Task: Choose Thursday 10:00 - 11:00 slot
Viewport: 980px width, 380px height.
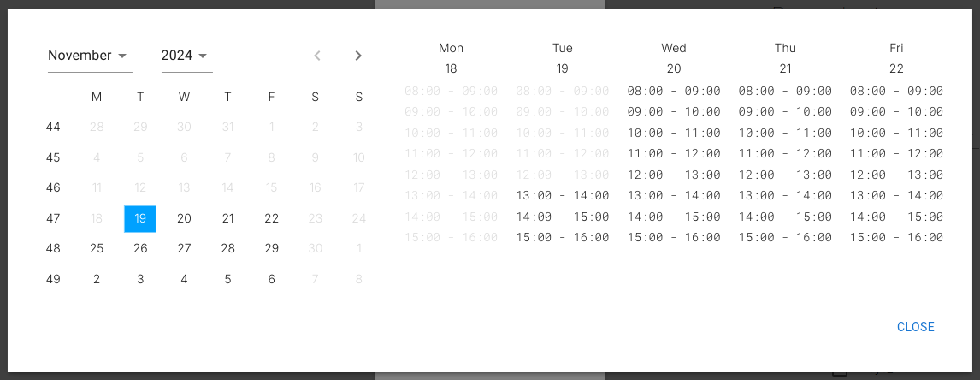Action: (x=785, y=133)
